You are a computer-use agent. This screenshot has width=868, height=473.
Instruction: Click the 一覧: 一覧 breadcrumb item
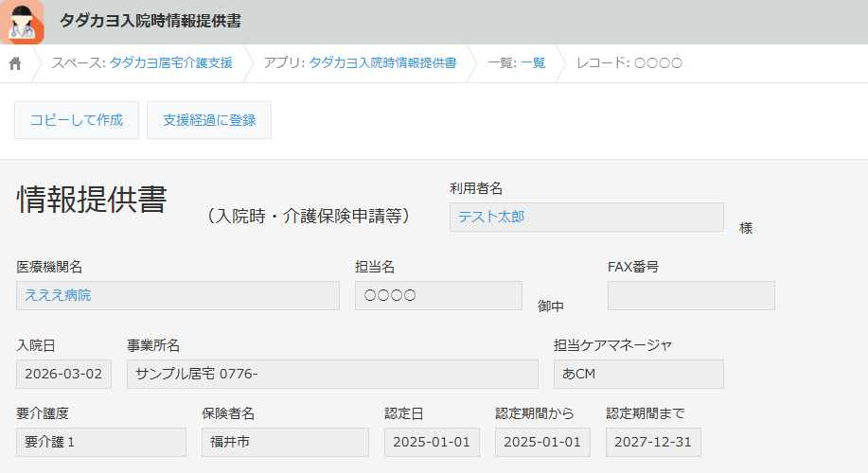pyautogui.click(x=516, y=63)
